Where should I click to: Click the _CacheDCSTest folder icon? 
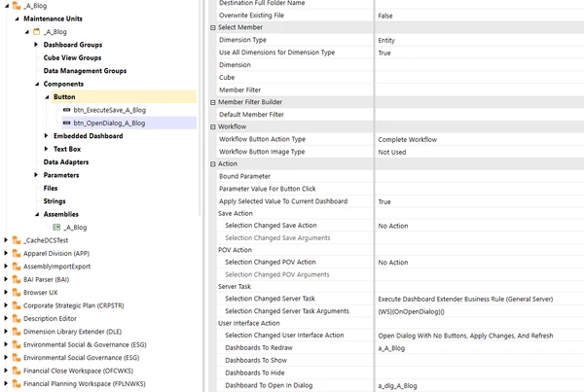[17, 240]
